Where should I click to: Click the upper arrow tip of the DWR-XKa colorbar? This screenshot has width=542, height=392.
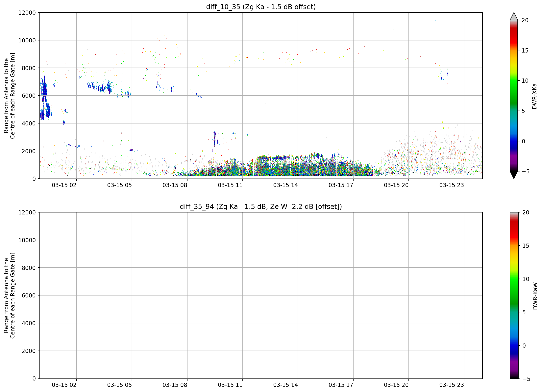(514, 16)
